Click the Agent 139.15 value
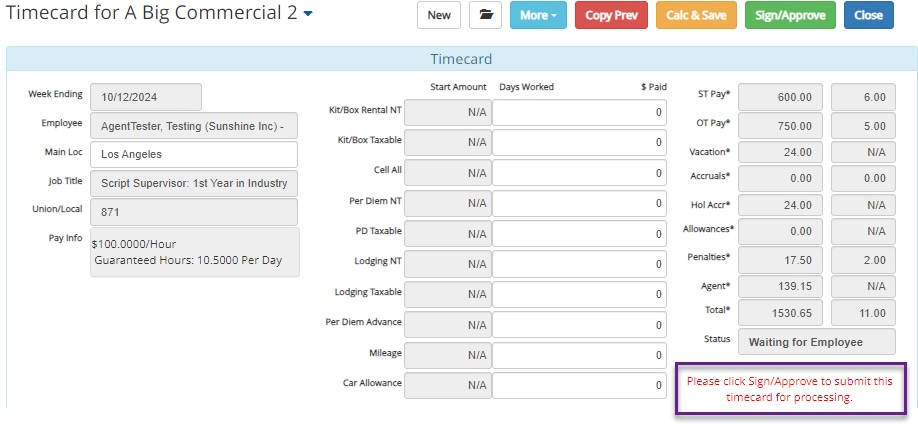 (x=780, y=286)
